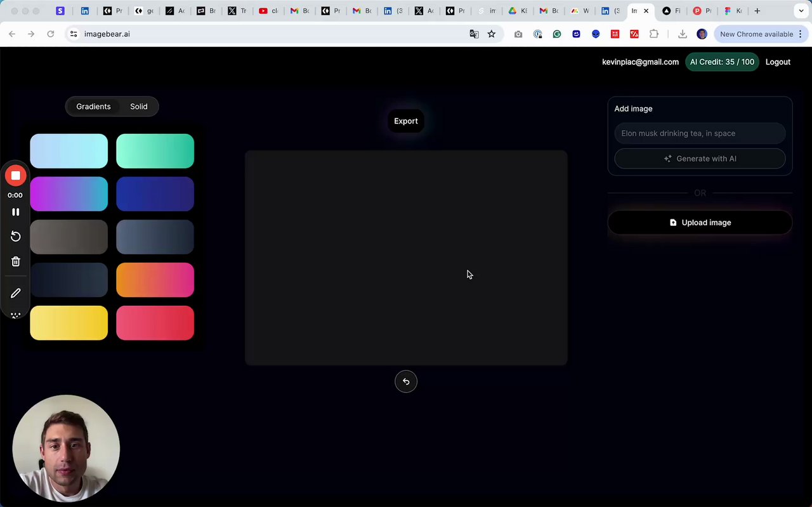Open a new browser tab
812x507 pixels.
pyautogui.click(x=757, y=11)
